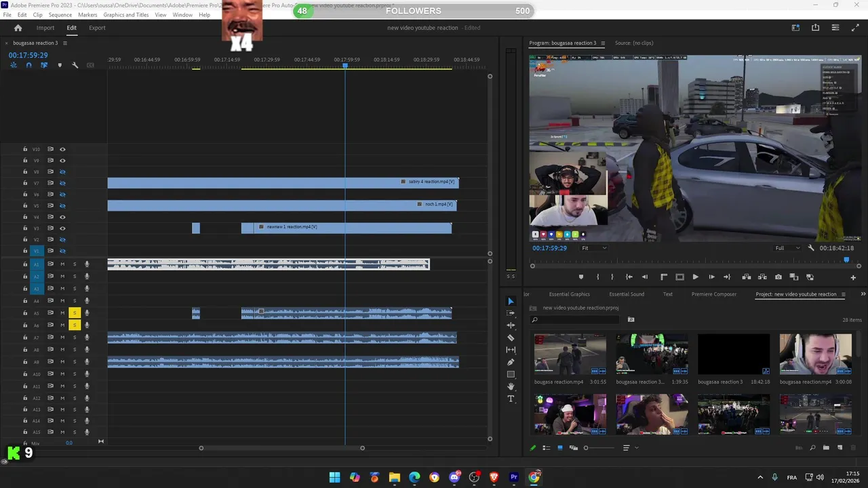This screenshot has width=868, height=488.
Task: Unsolo audio track A6
Action: pos(75,325)
